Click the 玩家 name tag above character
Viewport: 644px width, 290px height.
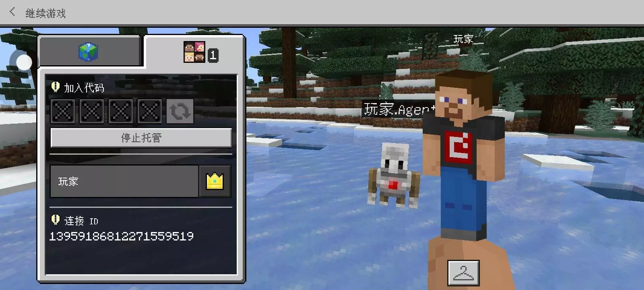[463, 39]
